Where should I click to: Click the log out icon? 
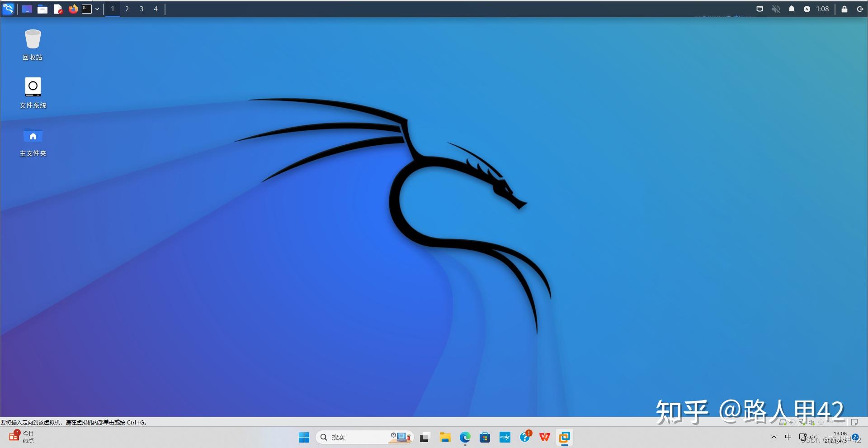[860, 9]
